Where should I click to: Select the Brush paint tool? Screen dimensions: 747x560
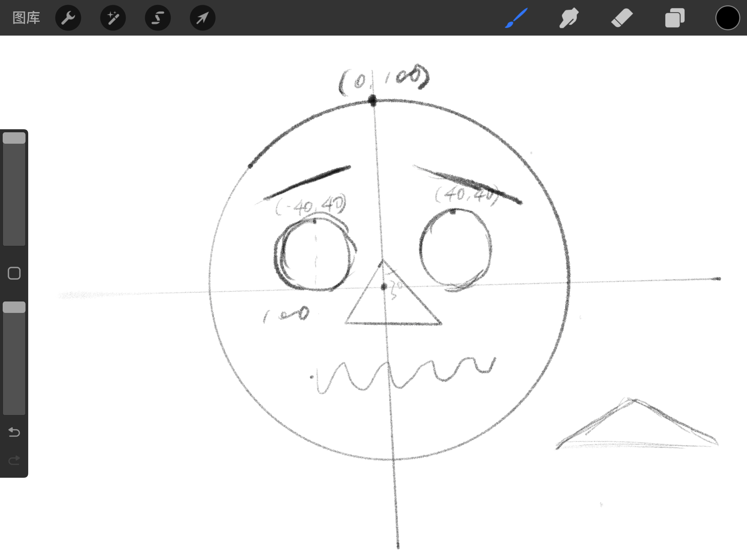tap(516, 17)
